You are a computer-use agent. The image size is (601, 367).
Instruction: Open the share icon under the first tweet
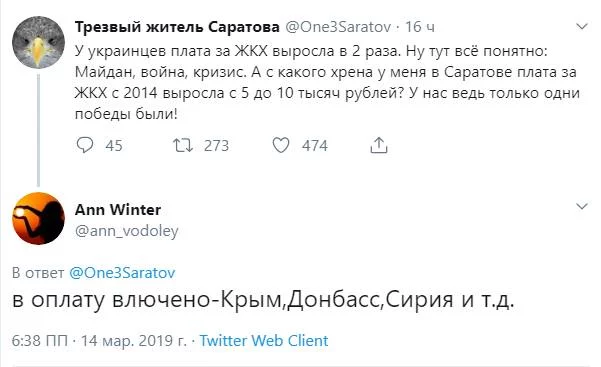point(379,145)
